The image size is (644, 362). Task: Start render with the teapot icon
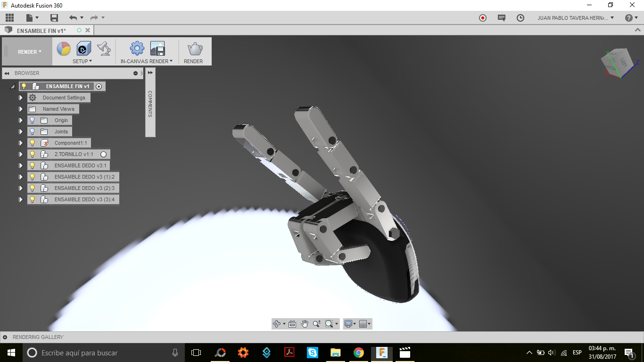195,49
